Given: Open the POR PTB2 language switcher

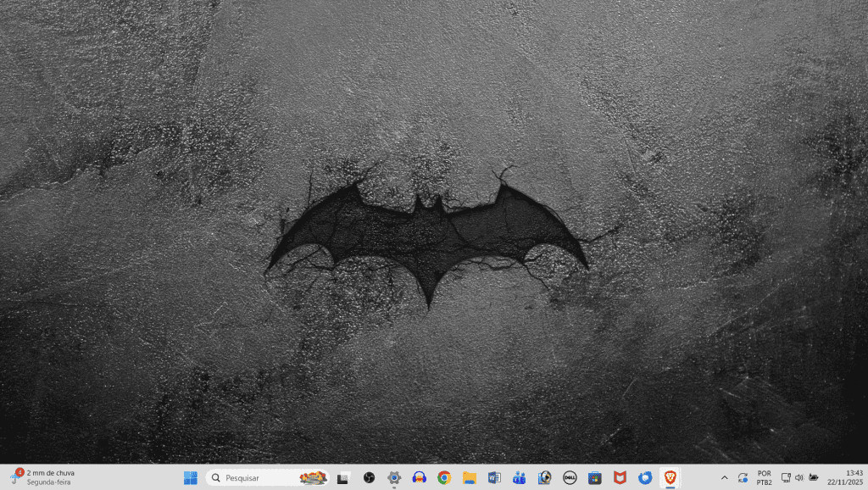Looking at the screenshot, I should (x=764, y=477).
